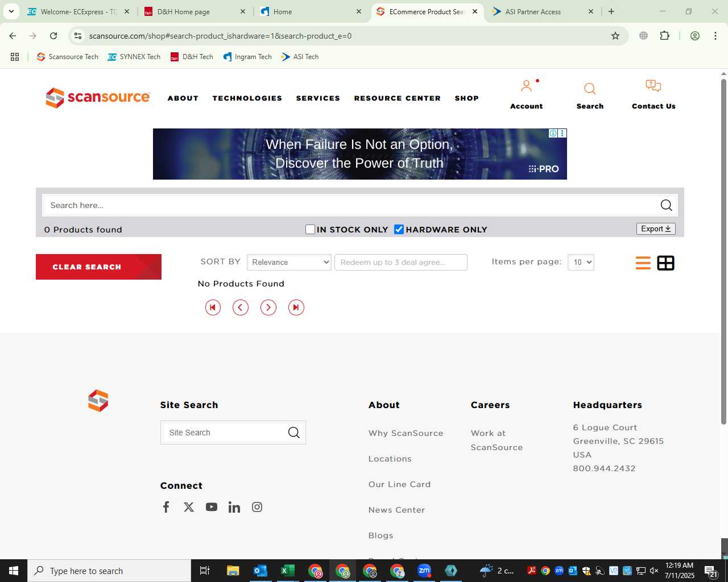Enable the In Stock Only checkbox
This screenshot has width=728, height=582.
pyautogui.click(x=310, y=229)
